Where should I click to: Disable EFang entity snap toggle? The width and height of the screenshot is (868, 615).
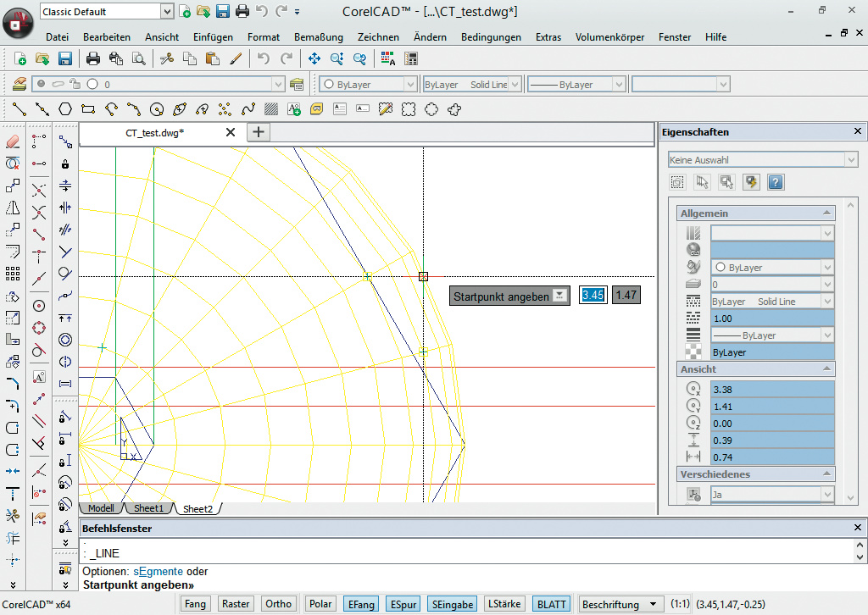[x=360, y=604]
